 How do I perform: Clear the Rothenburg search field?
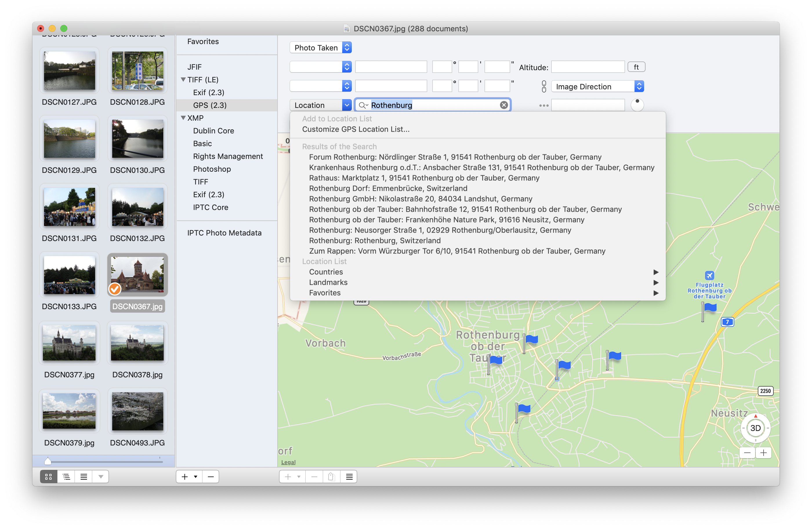tap(503, 105)
